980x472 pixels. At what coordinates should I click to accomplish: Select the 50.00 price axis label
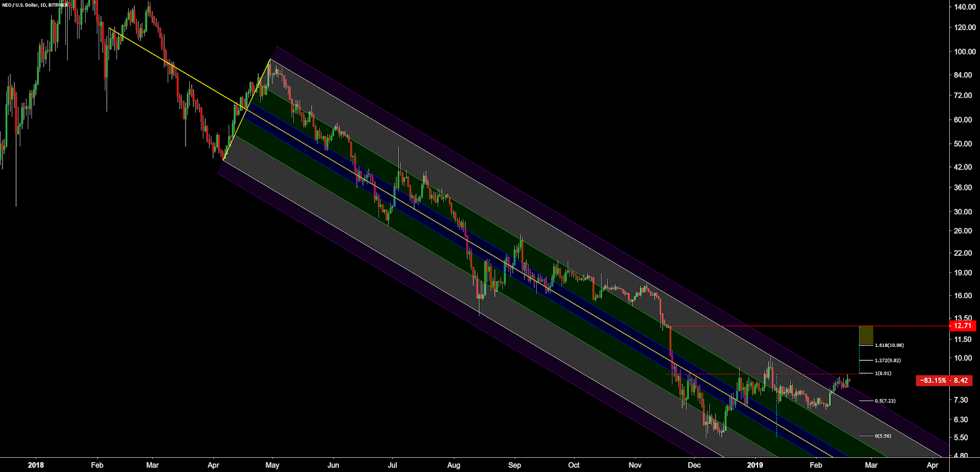point(964,144)
